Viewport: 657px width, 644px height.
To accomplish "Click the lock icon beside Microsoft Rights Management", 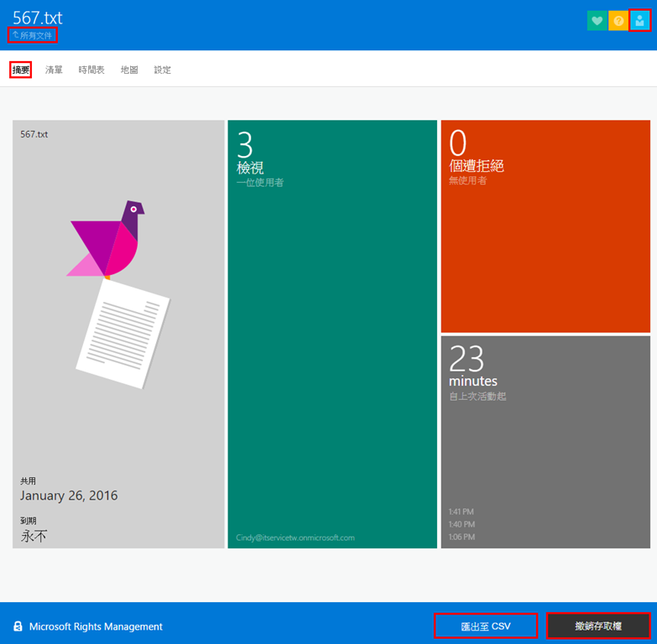I will (x=18, y=626).
